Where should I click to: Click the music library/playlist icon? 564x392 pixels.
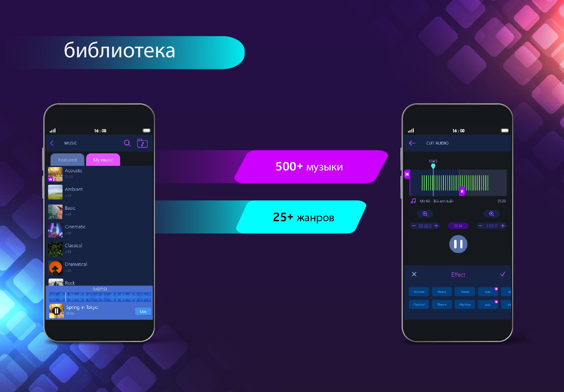(143, 143)
